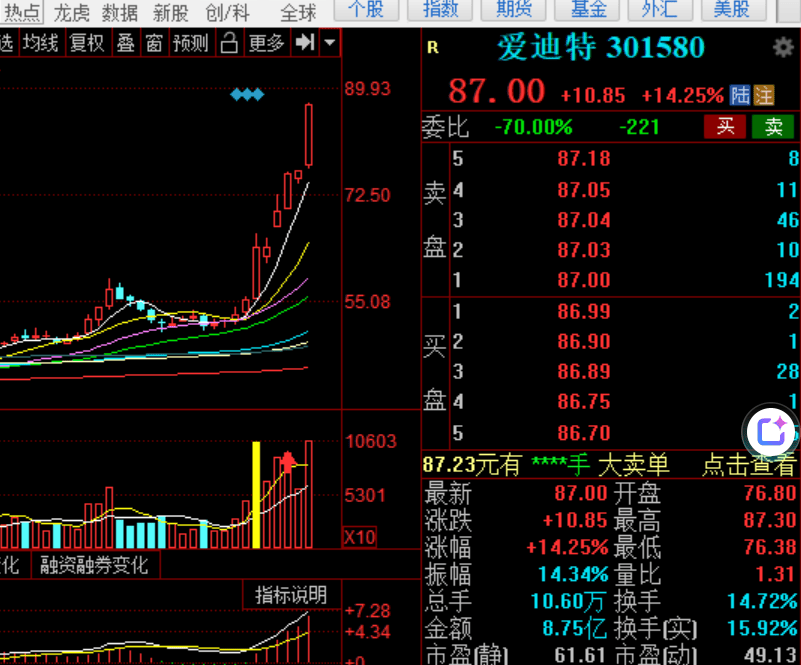Click the floating AI assistant icon

coord(771,432)
